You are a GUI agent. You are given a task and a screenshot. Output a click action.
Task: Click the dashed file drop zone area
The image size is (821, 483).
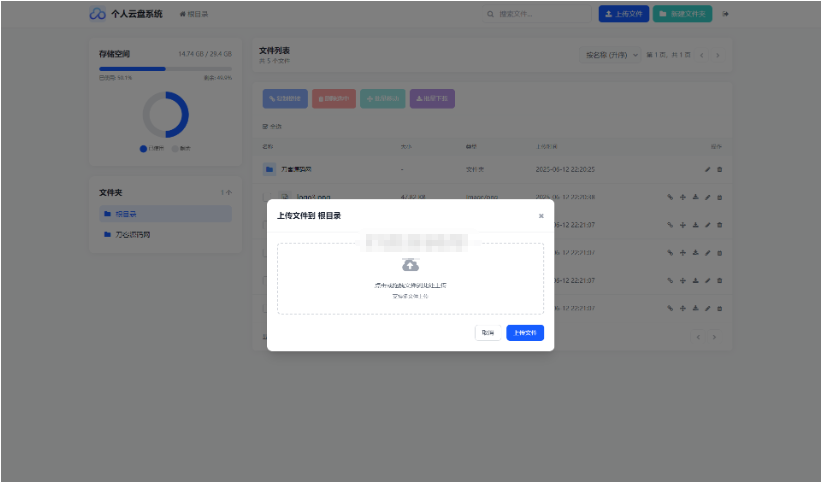(x=410, y=279)
